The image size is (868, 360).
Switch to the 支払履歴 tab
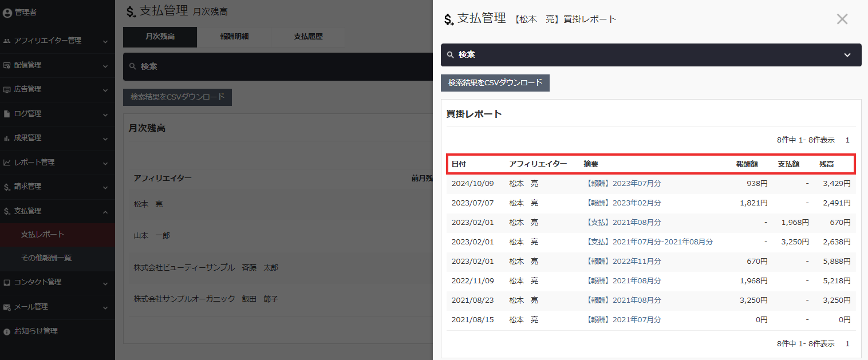click(308, 37)
